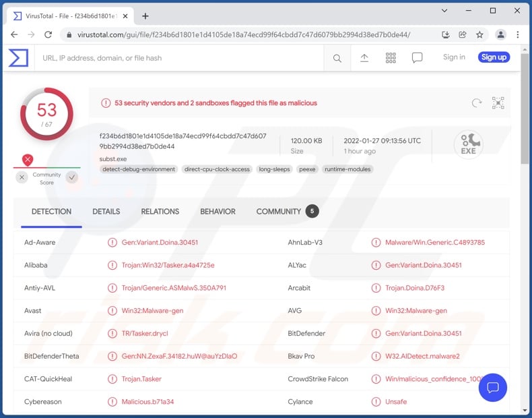
Task: Click Trojan/Generic.ASMalwS.350A791 detection text
Action: click(174, 288)
